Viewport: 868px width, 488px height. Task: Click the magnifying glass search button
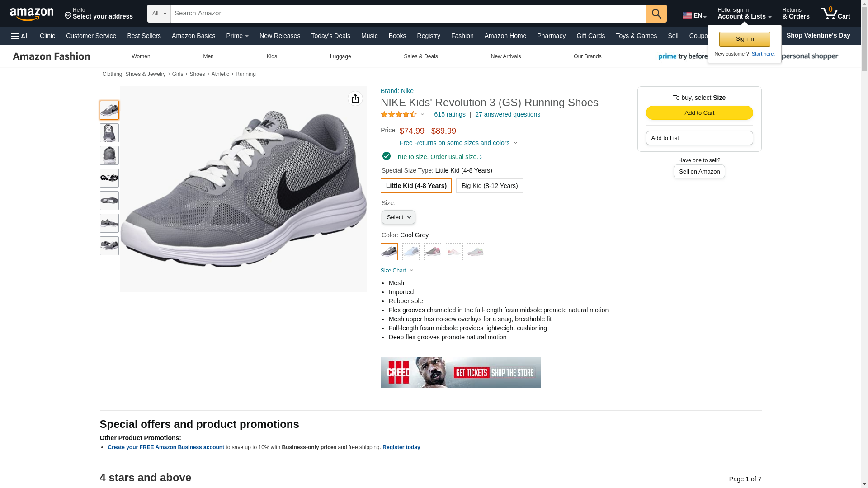coord(656,14)
